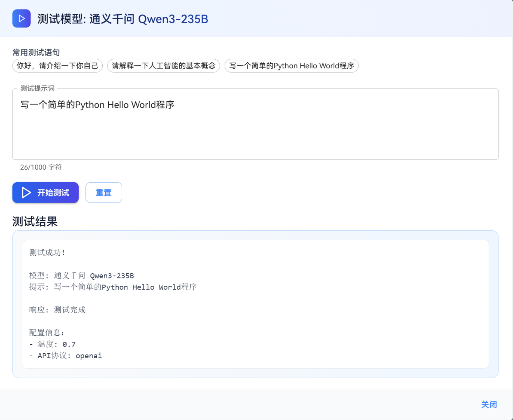Click the '测试结果' heading

[x=35, y=222]
